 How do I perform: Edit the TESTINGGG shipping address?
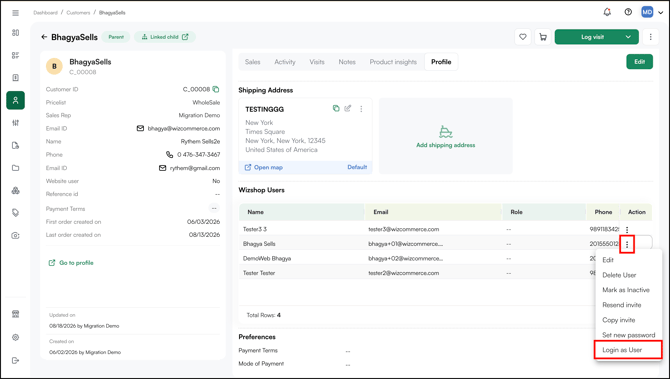click(348, 109)
